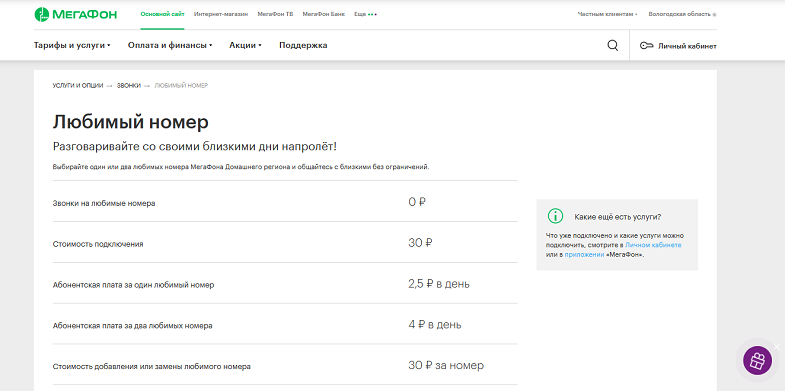Click the Выбирайте один или два description text
785x391 pixels.
pos(241,168)
